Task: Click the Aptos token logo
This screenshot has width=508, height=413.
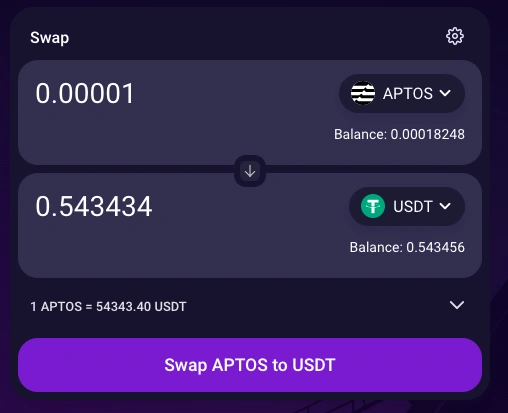Action: 363,93
